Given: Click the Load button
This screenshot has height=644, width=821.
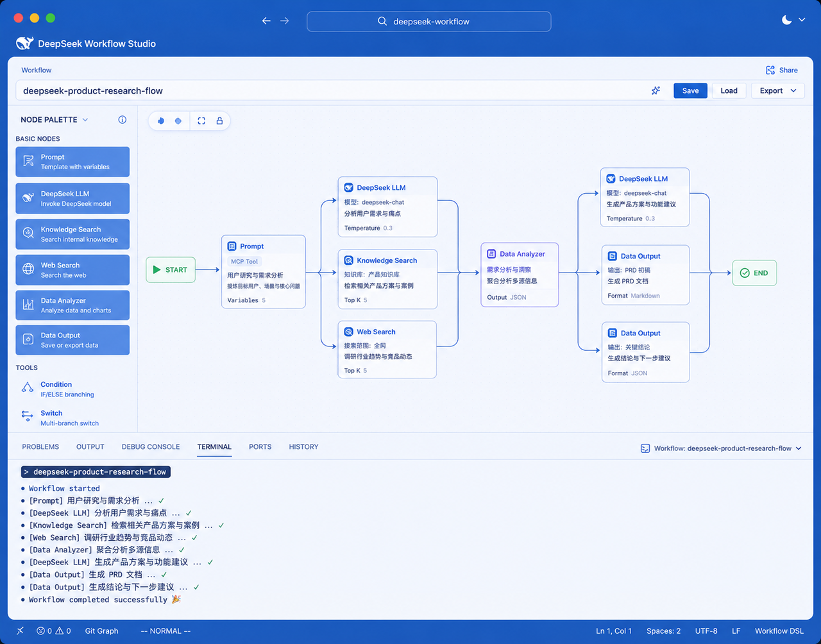Looking at the screenshot, I should [729, 90].
